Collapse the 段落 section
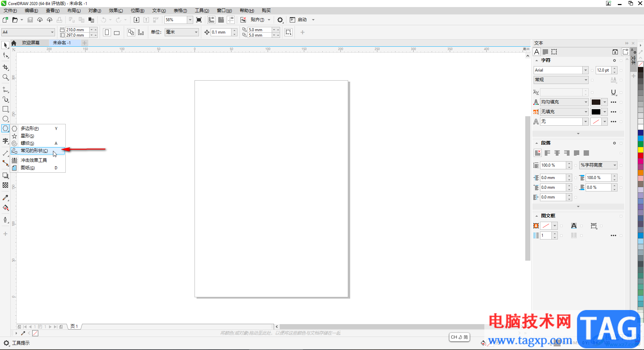The width and height of the screenshot is (644, 350). coord(537,143)
